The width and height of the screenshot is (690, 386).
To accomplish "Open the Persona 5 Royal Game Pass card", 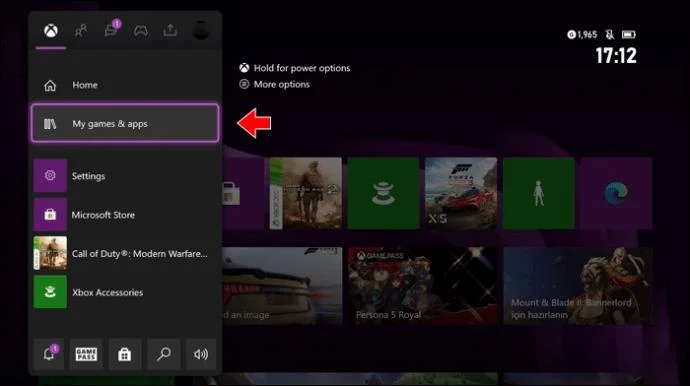I will [422, 286].
